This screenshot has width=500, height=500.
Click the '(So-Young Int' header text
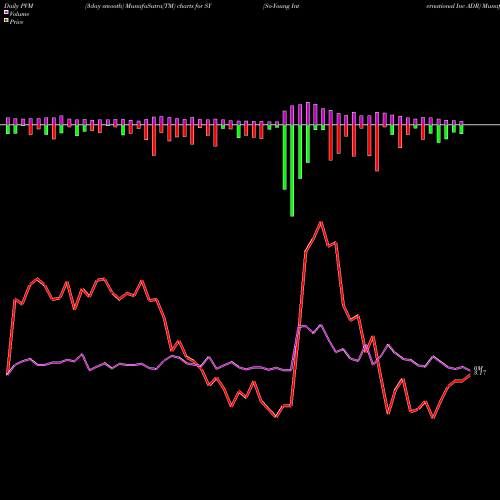click(281, 6)
